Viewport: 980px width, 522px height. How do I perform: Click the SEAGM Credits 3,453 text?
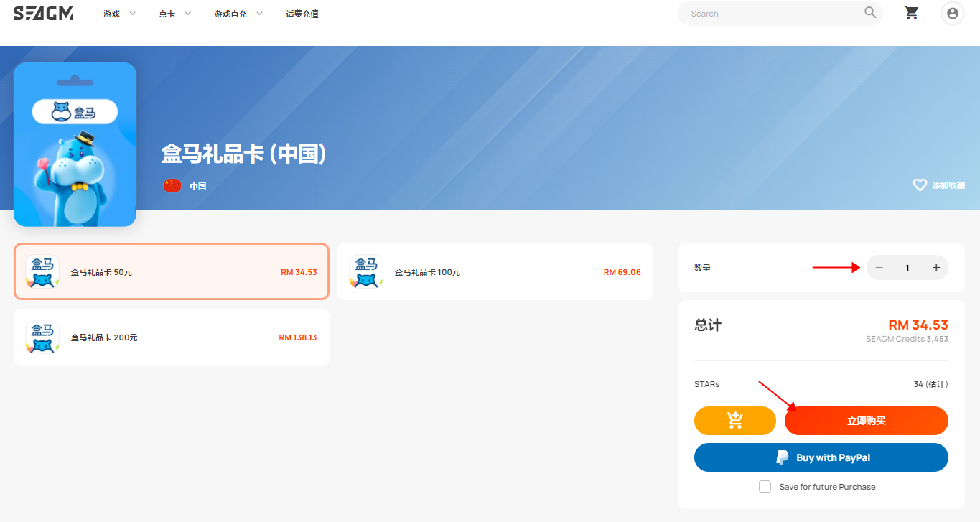point(907,339)
